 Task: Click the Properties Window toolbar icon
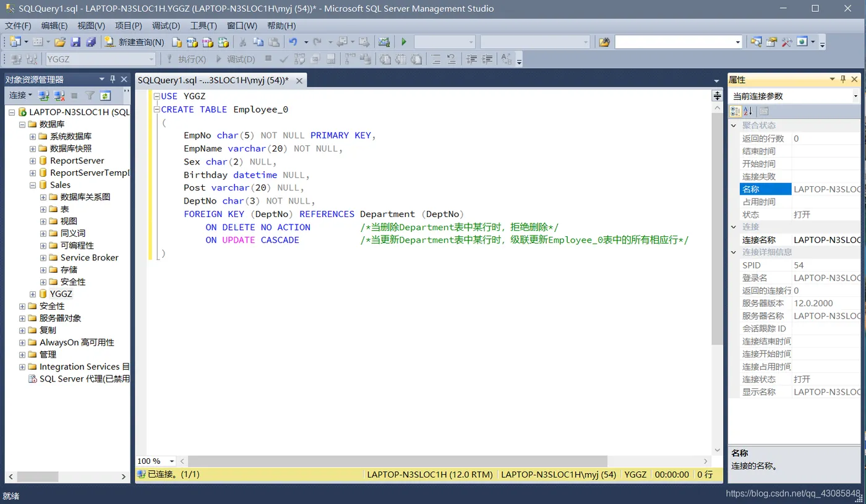pos(771,42)
